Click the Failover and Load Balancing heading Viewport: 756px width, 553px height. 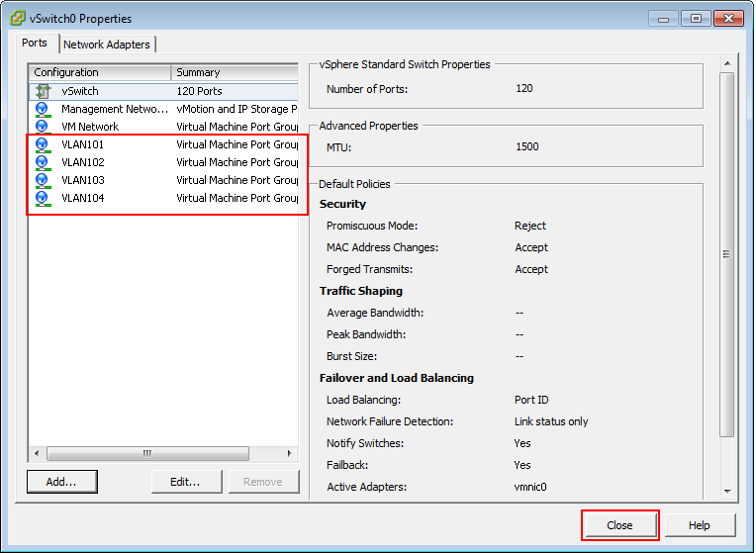(x=397, y=378)
